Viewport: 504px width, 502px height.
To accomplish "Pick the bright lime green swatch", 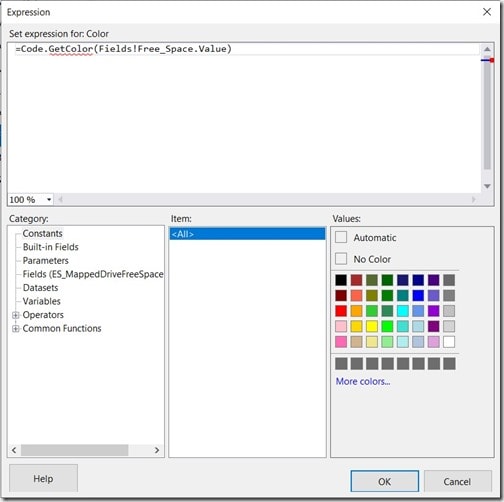I will tap(387, 326).
